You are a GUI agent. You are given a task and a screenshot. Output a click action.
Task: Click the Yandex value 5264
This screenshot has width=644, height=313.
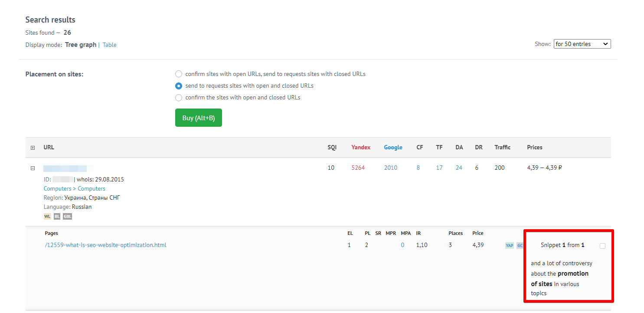pyautogui.click(x=358, y=168)
